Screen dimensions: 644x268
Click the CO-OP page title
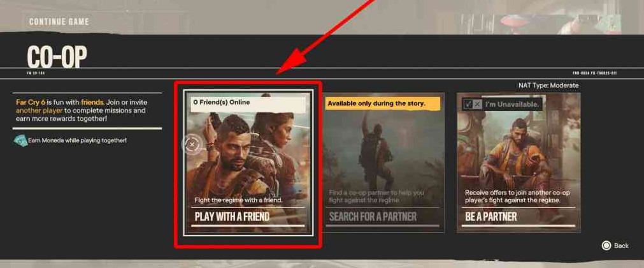[x=57, y=56]
